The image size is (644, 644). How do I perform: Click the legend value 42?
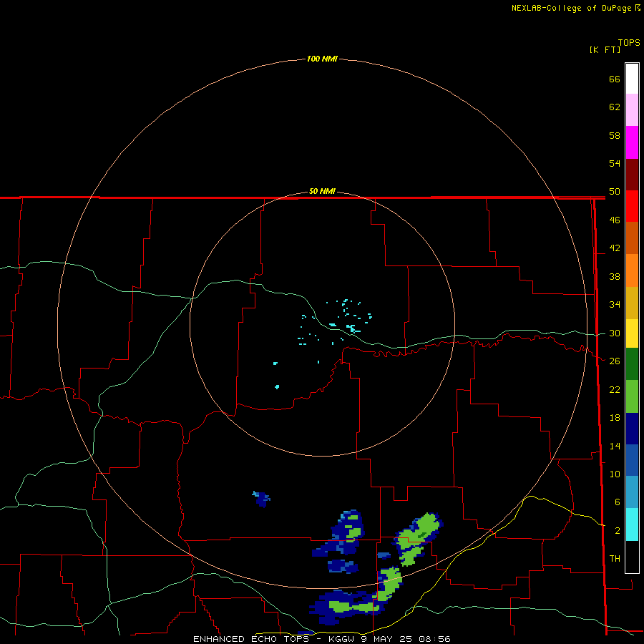[x=615, y=248]
